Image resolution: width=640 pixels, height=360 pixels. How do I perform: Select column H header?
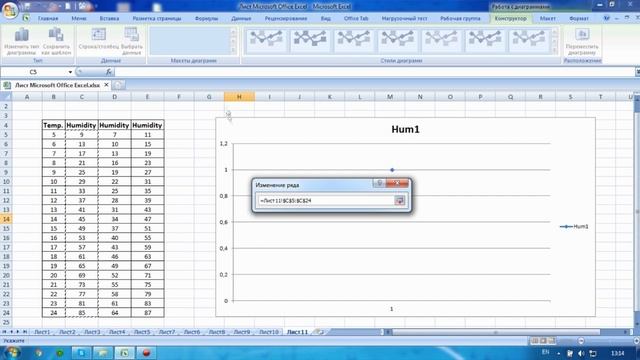pos(239,97)
